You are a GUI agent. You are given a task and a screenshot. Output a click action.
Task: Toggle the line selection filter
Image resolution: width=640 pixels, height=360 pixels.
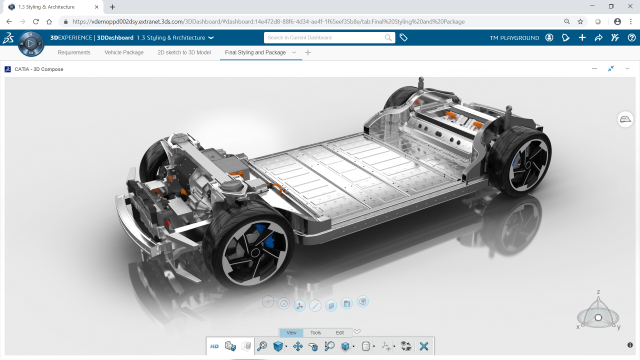[x=315, y=305]
